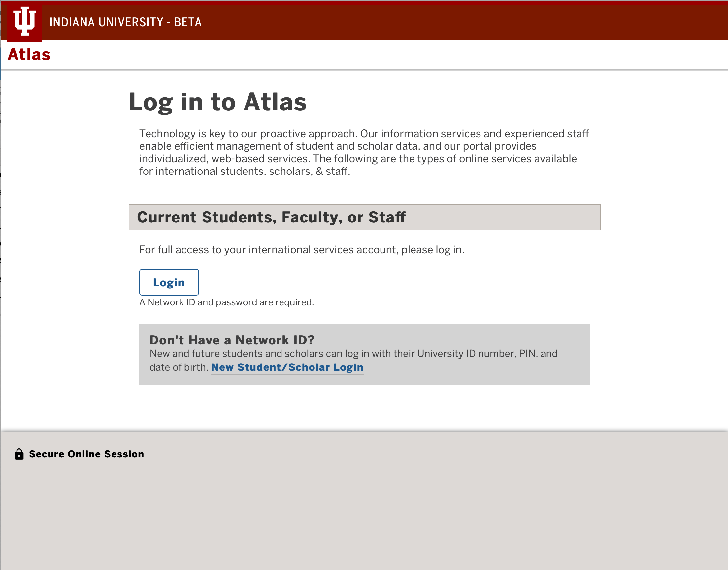Open the New Student/Scholar Login link
This screenshot has width=728, height=570.
(287, 367)
